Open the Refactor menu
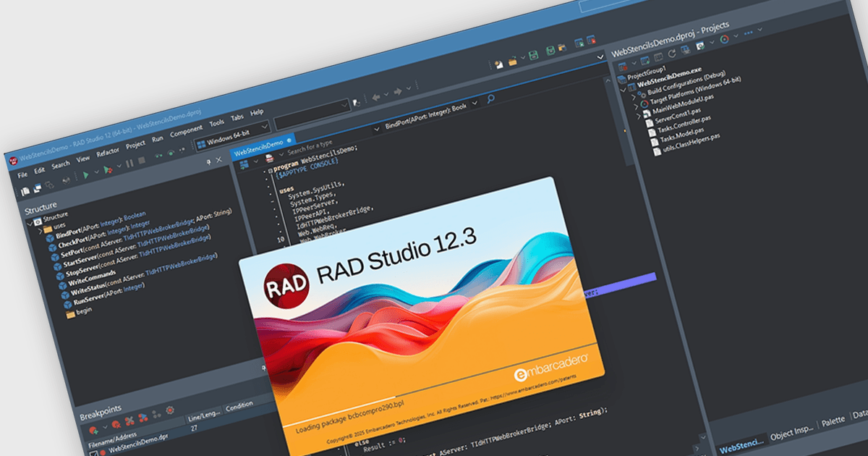Image resolution: width=868 pixels, height=456 pixels. pos(108,152)
